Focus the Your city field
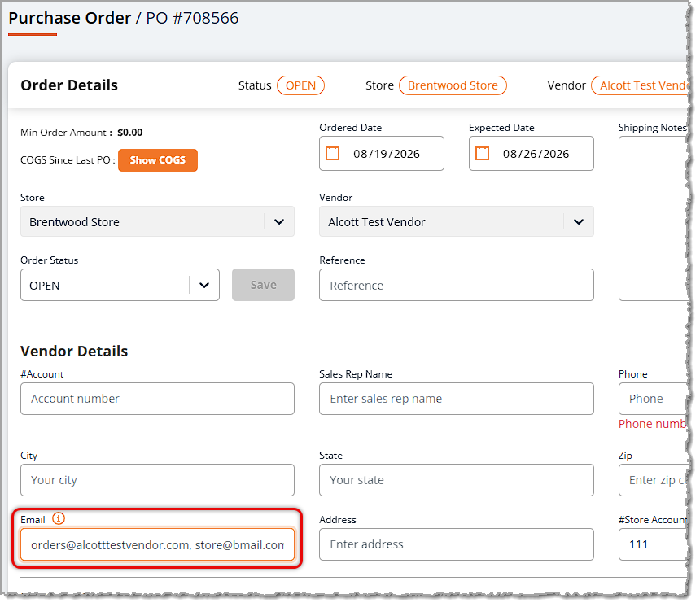 coord(157,480)
